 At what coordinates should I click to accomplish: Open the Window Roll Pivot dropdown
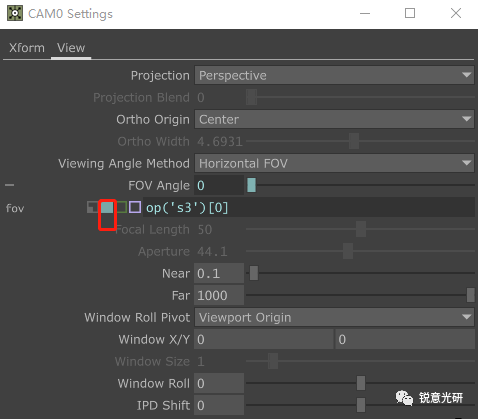334,317
